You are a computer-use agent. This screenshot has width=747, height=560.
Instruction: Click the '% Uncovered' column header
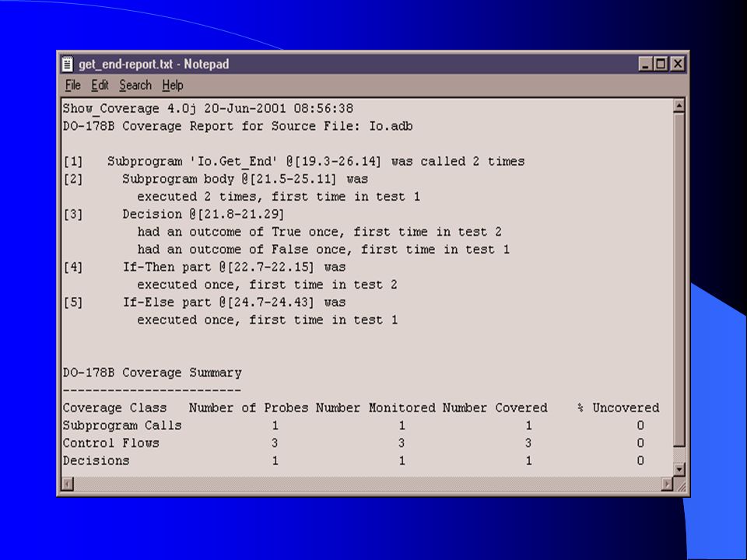click(618, 408)
